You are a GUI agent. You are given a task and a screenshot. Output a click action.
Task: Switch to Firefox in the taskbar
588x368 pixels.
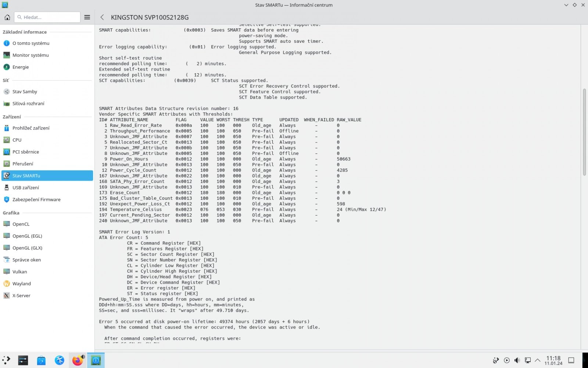tap(78, 360)
